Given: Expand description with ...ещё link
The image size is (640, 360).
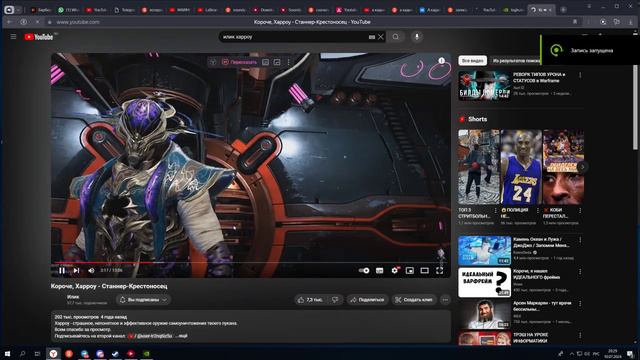Looking at the screenshot, I should 182,336.
